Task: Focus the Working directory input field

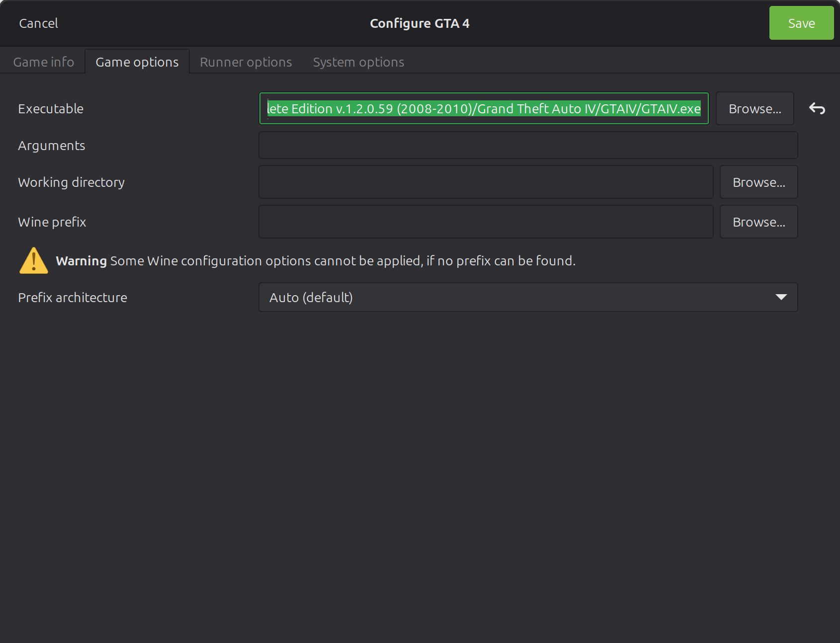Action: [486, 182]
